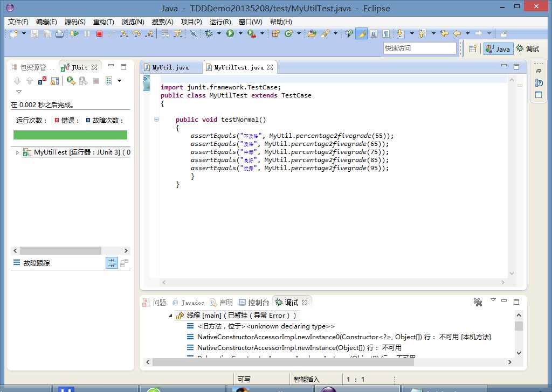
Task: Switch to the 调试 perspective button
Action: tap(528, 49)
